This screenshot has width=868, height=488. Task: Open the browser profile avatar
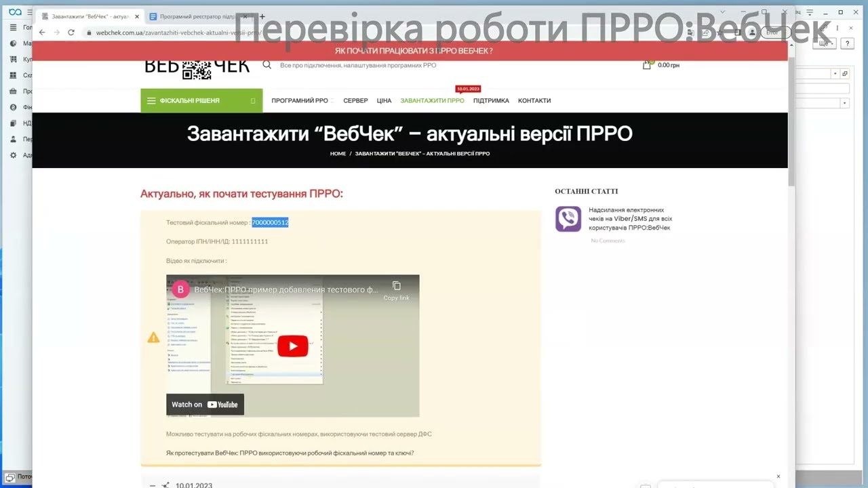752,33
